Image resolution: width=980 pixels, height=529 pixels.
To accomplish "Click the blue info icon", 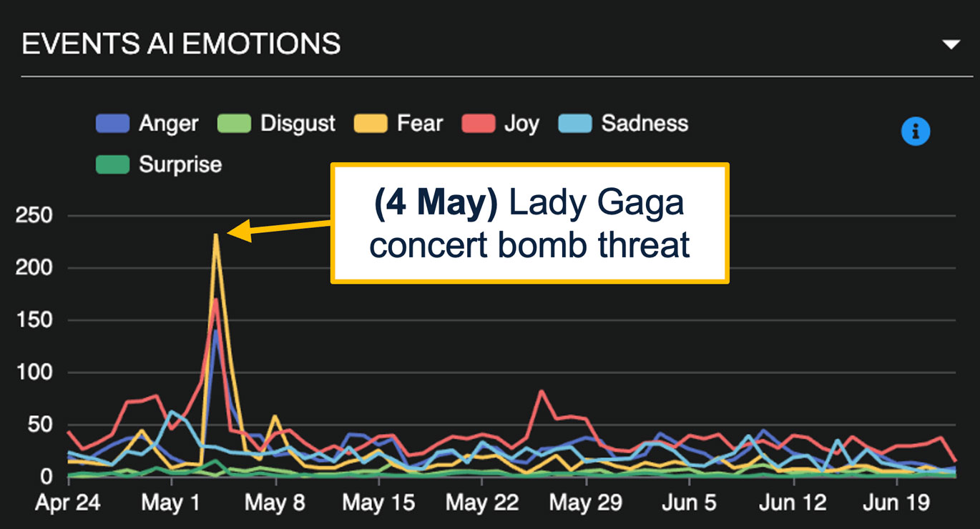I will coord(915,132).
